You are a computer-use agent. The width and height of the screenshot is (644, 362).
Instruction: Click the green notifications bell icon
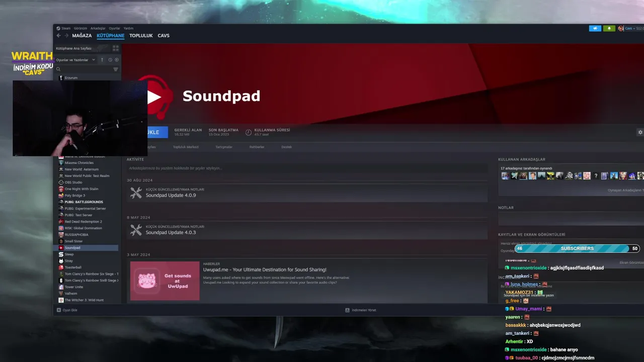(609, 28)
